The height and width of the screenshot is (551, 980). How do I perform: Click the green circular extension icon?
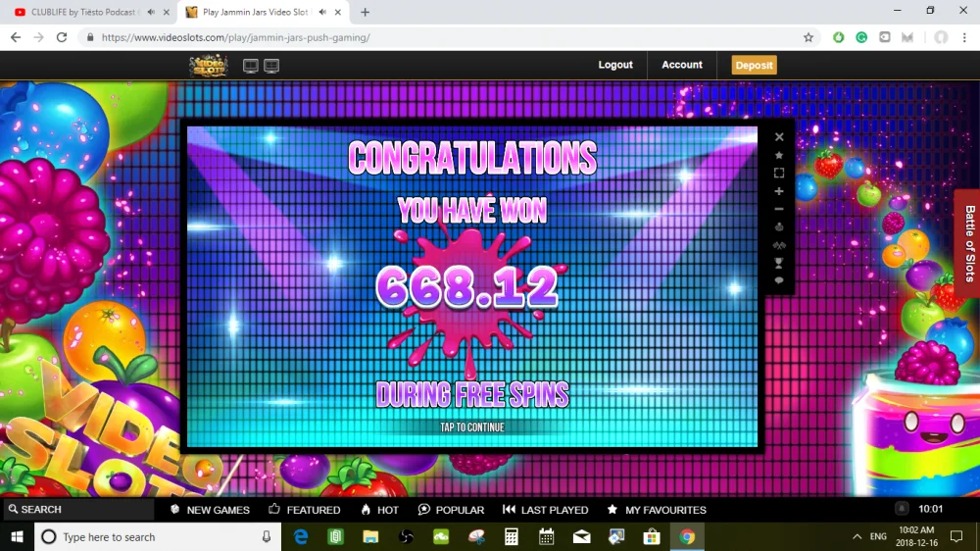(x=838, y=37)
